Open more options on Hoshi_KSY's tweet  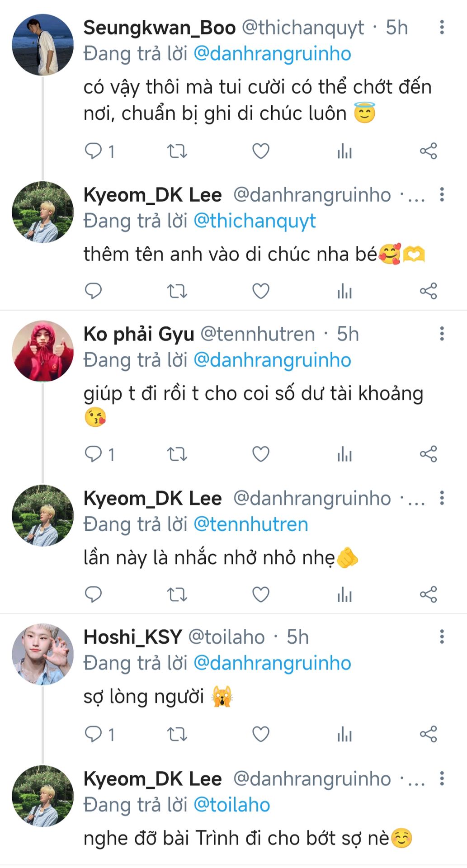click(x=442, y=637)
